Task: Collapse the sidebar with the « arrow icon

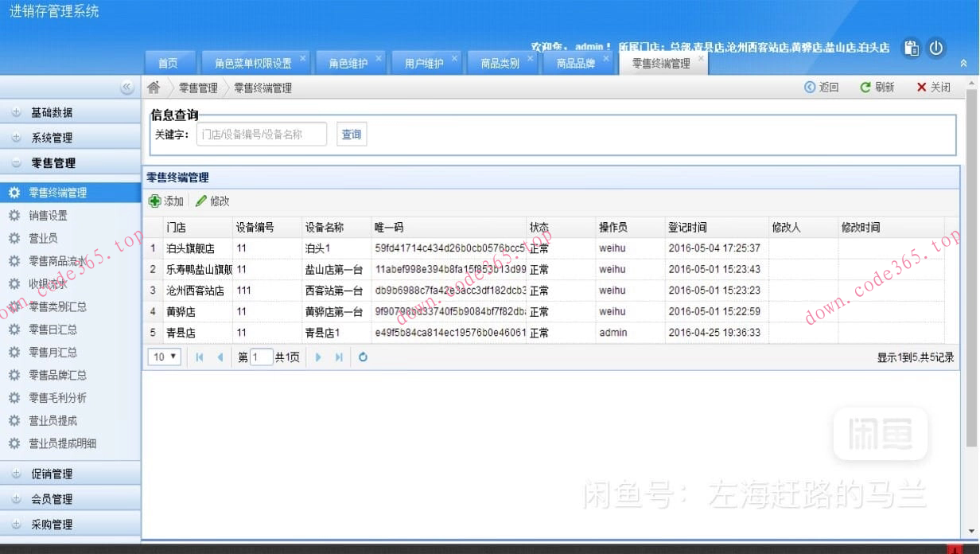Action: (127, 87)
